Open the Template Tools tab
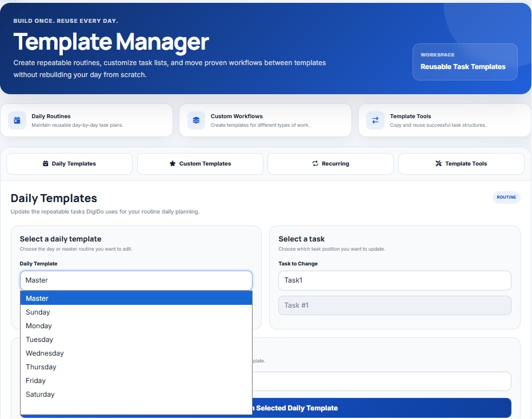Viewport: 532px width, 419px height. 461,164
